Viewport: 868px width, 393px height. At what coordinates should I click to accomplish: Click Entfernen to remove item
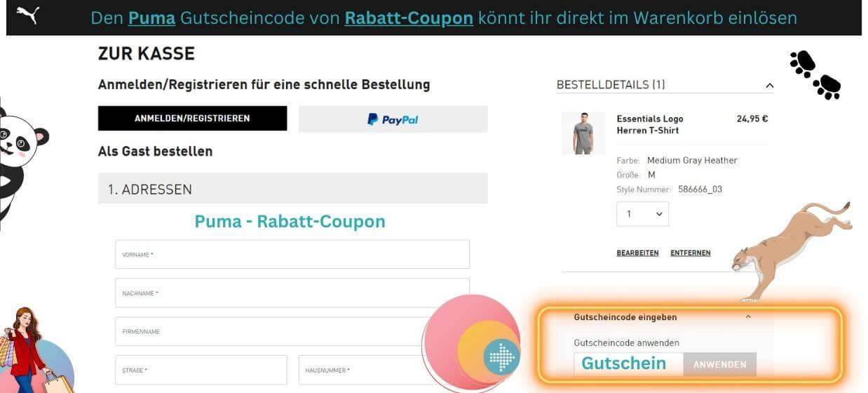pos(691,253)
